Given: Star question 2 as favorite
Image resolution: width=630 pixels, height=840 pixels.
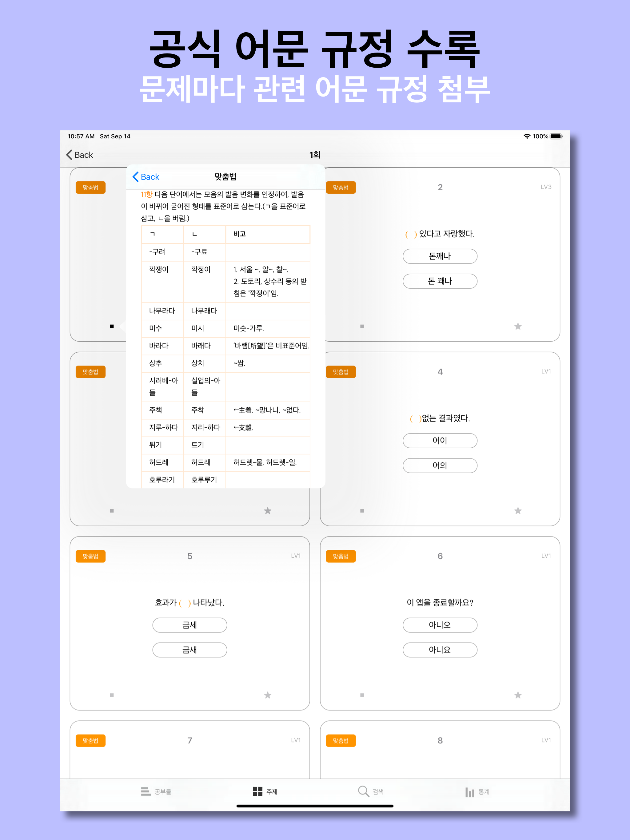Looking at the screenshot, I should coord(517,326).
